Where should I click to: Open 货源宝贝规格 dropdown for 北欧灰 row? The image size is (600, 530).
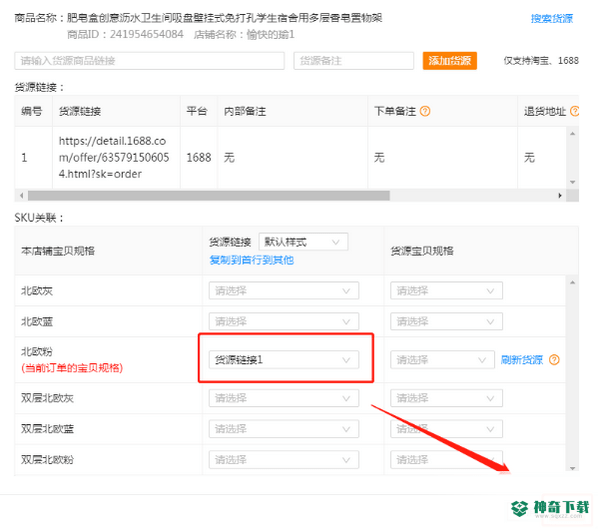[446, 291]
